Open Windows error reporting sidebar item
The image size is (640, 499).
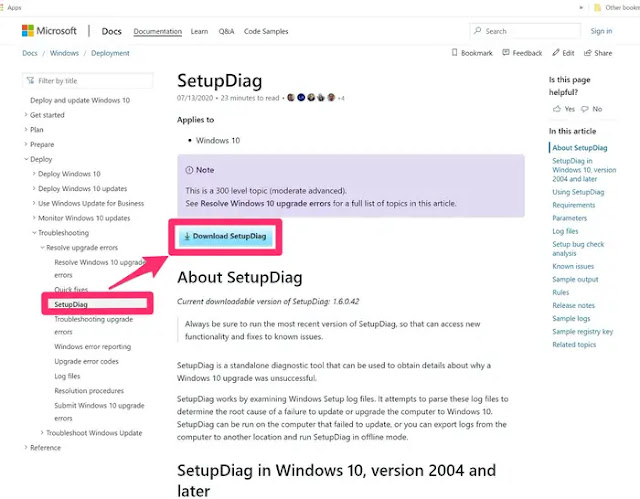[93, 346]
